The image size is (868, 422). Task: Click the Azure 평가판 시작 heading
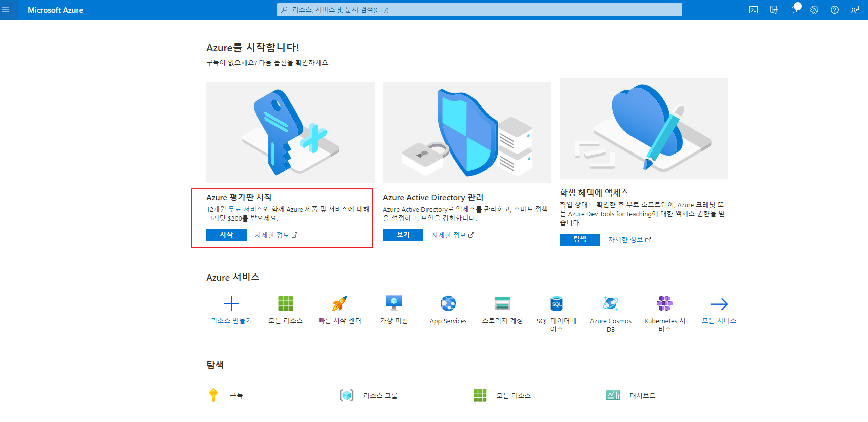(239, 198)
